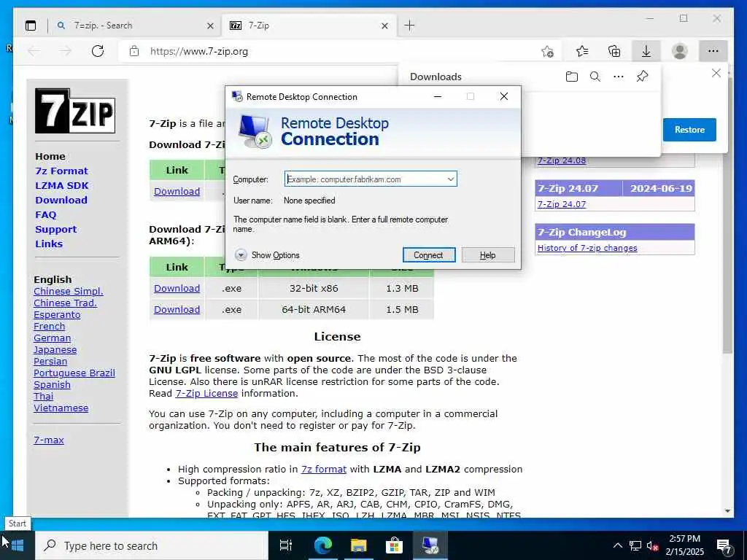This screenshot has height=560, width=747.
Task: Dismiss the Restore notification with its X
Action: (x=716, y=74)
